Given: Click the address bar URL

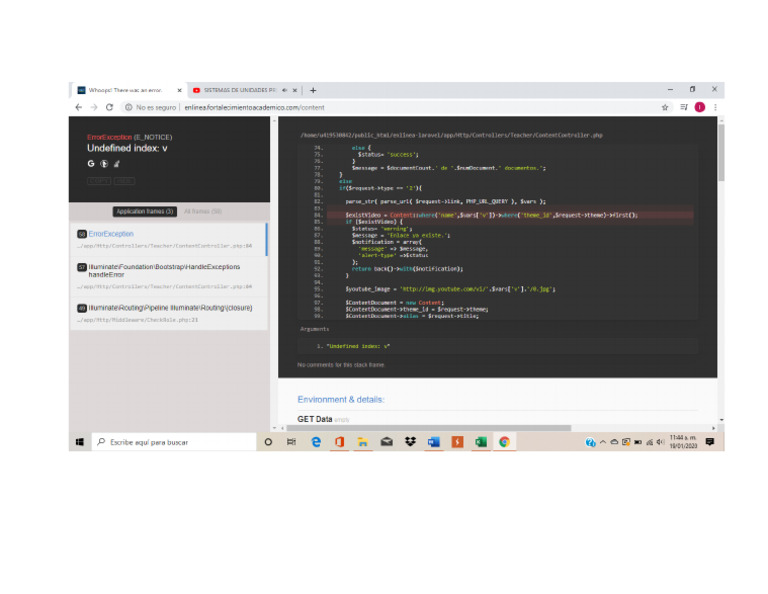Looking at the screenshot, I should (254, 107).
